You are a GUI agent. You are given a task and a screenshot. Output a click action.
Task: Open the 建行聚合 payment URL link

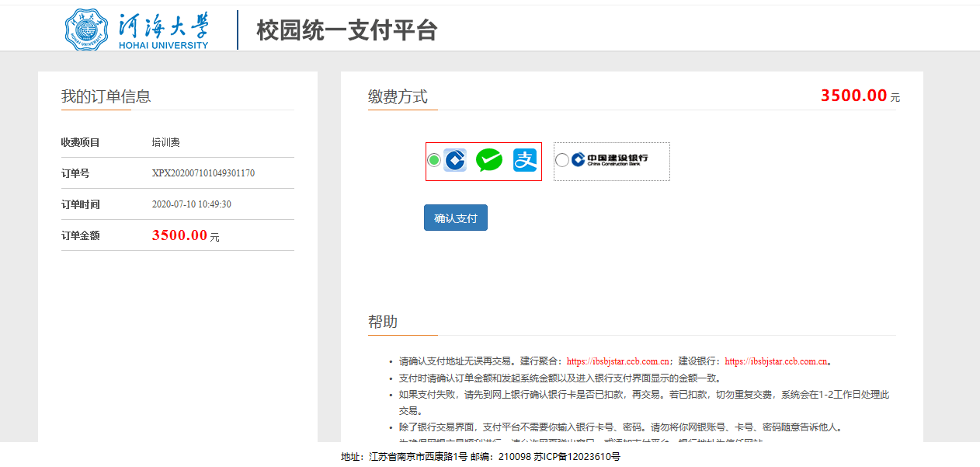[x=618, y=361]
